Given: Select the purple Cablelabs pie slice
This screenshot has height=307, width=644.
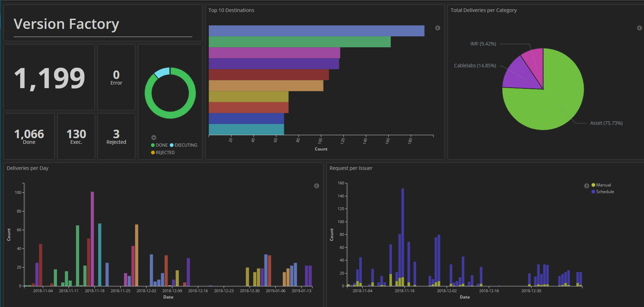Looking at the screenshot, I should click(519, 73).
